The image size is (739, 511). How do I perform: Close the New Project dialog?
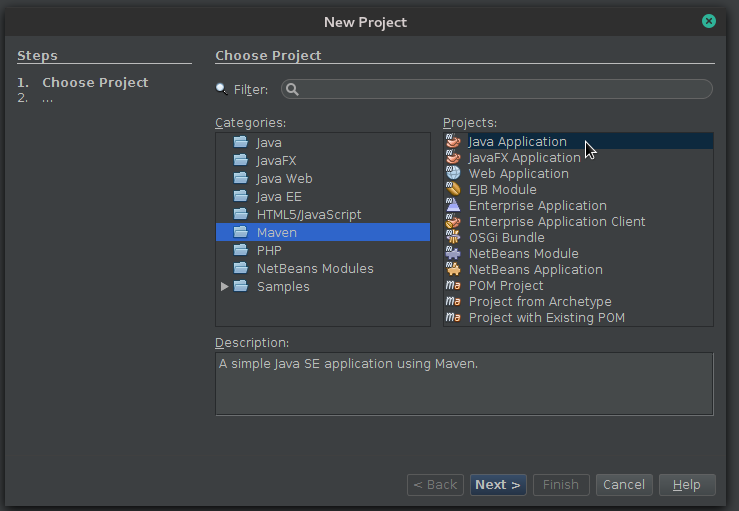coord(709,21)
